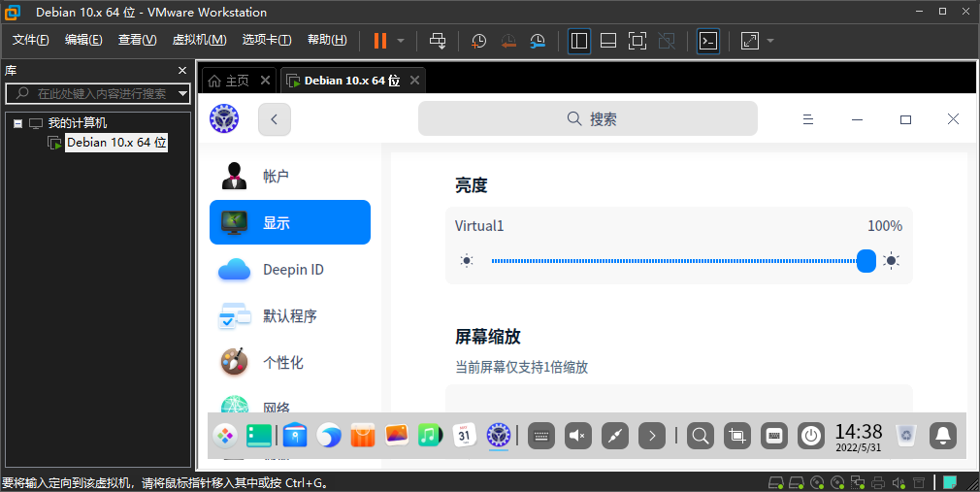Expand the dock tray arrow
Viewport: 980px width, 492px height.
click(x=652, y=436)
